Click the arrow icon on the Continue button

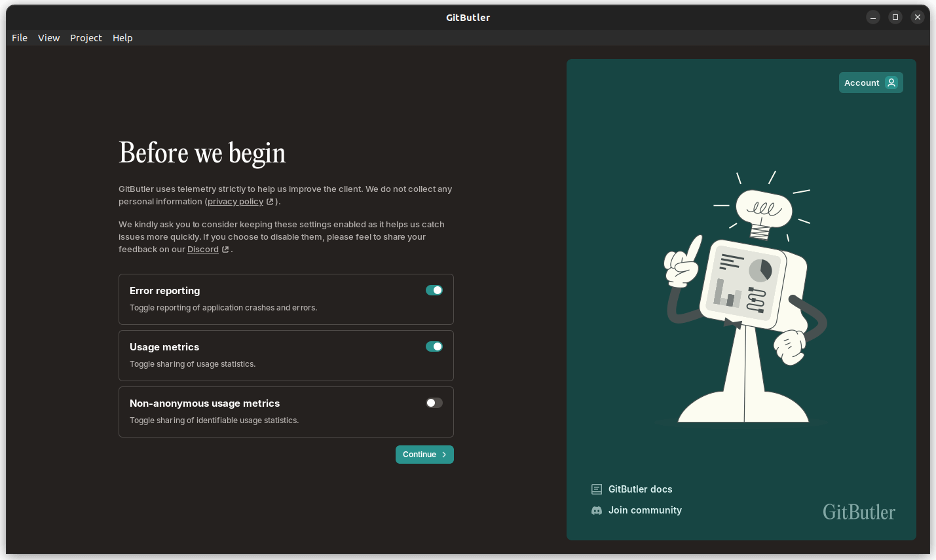(x=443, y=454)
